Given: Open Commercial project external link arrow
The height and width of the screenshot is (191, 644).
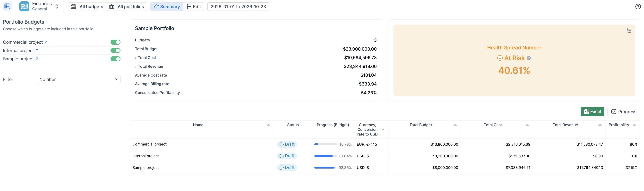Looking at the screenshot, I should (46, 42).
